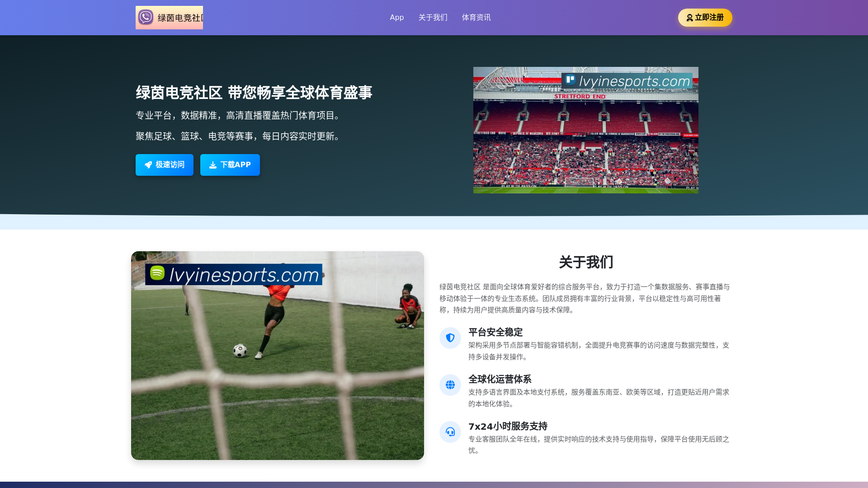Click the 下载APP download button

(x=230, y=165)
